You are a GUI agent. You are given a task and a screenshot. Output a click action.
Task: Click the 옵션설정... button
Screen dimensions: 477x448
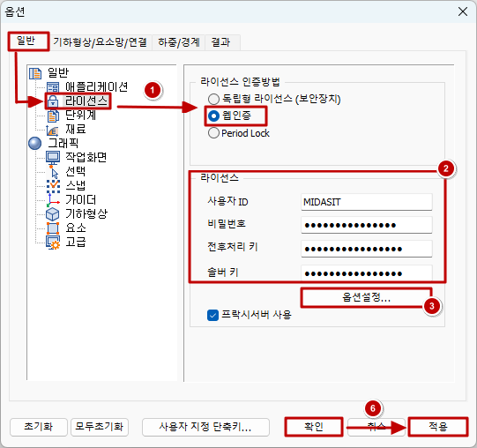coord(366,297)
